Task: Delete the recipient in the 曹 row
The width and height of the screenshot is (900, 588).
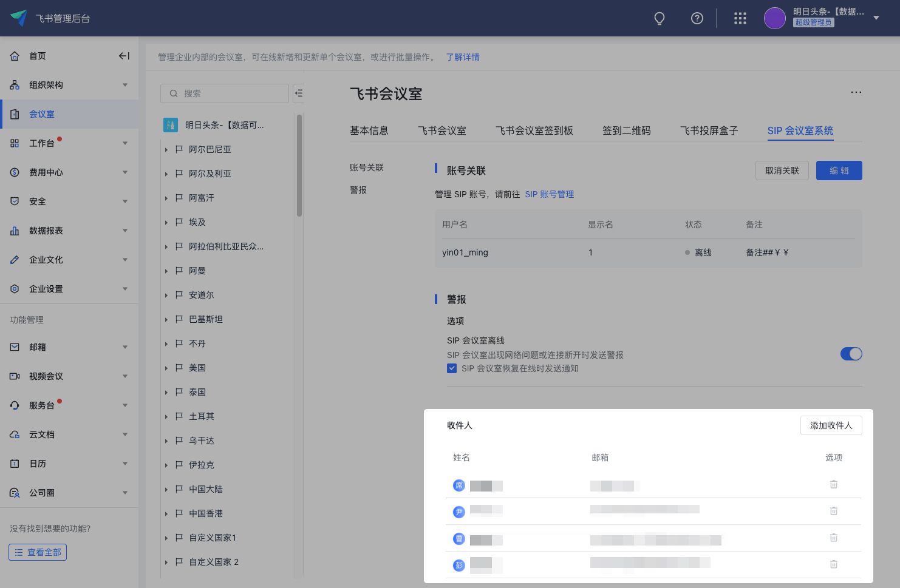Action: 834,538
